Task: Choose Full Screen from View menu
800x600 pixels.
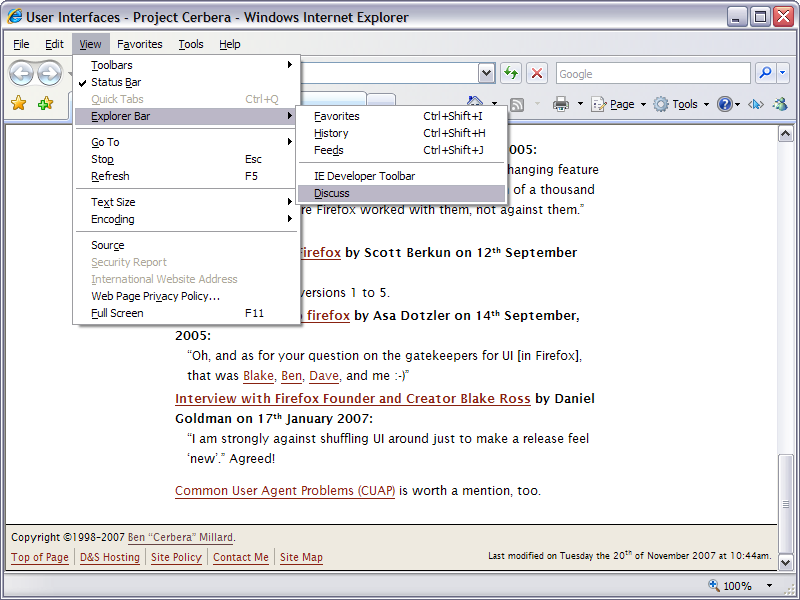Action: (118, 313)
